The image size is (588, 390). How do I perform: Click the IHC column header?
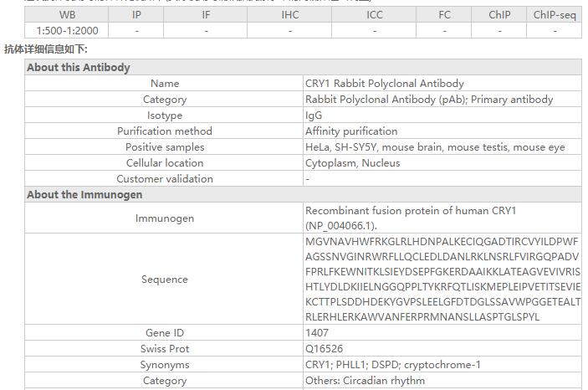click(x=290, y=14)
